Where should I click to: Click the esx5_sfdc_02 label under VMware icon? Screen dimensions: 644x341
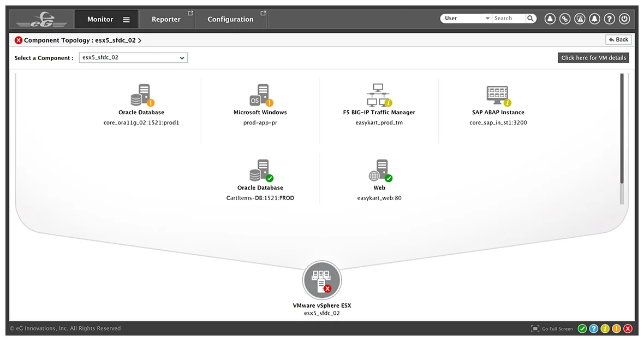[x=322, y=313]
